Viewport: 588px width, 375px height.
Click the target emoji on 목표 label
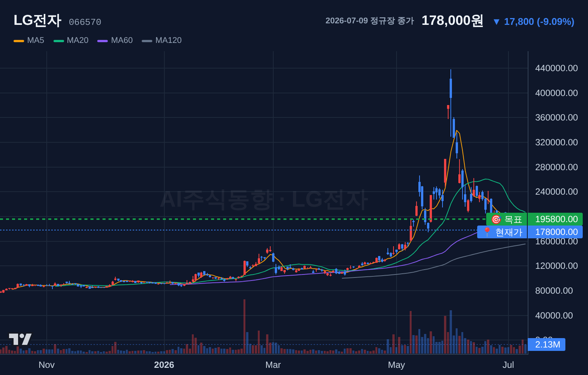click(x=496, y=219)
